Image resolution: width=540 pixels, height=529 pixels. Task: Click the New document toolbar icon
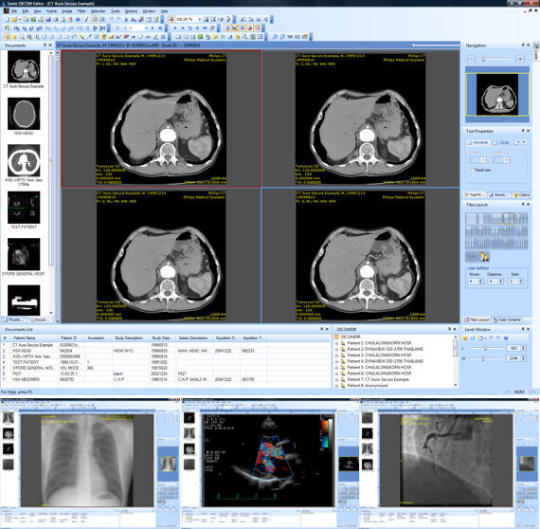(7, 20)
